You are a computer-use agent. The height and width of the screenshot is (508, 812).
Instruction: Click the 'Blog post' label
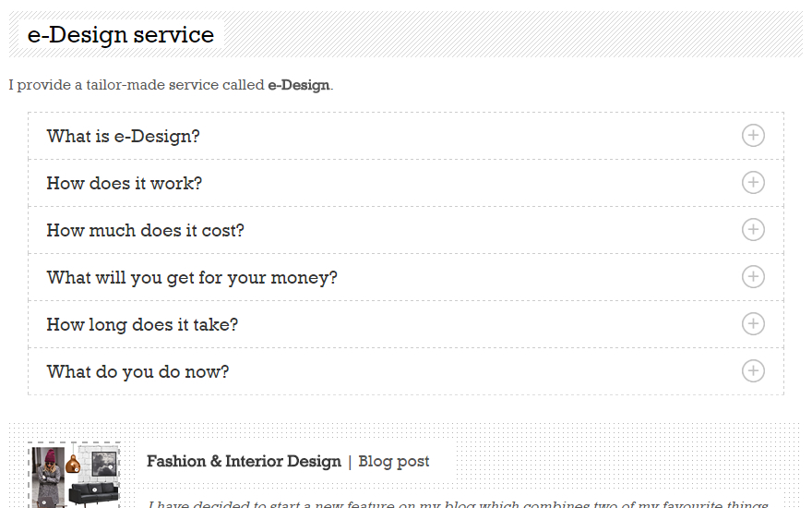point(394,461)
